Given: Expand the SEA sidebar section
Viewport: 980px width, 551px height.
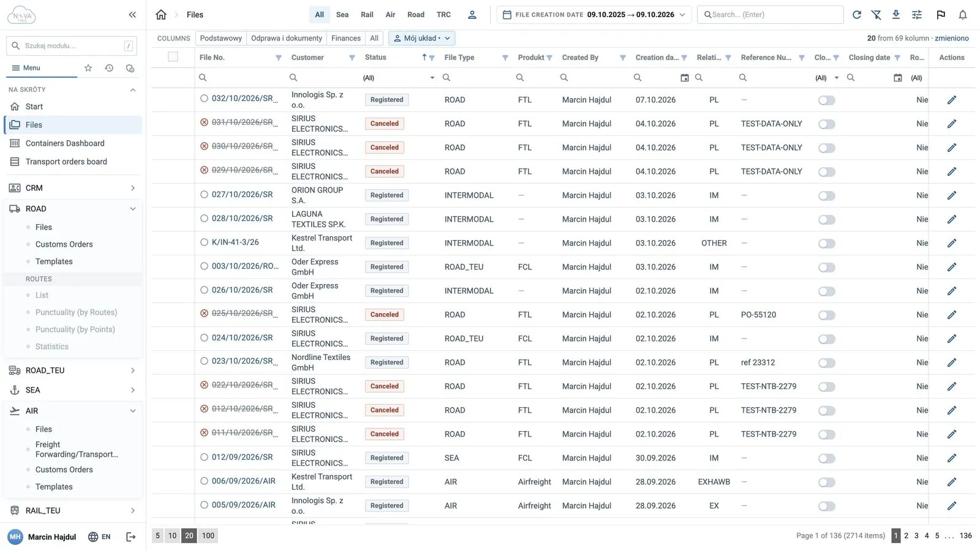Looking at the screenshot, I should click(x=73, y=390).
